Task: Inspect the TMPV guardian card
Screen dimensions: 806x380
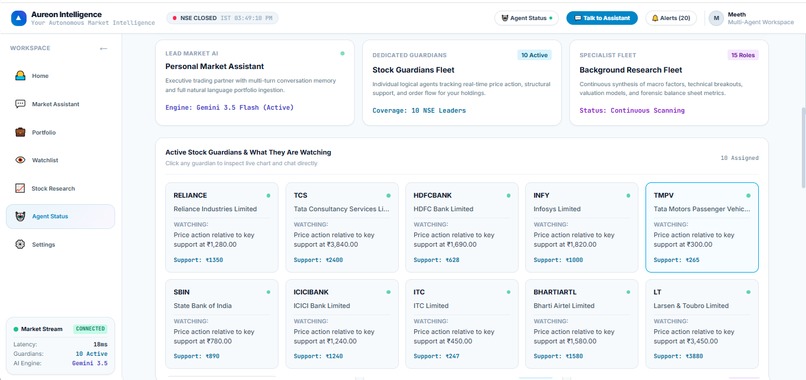Action: click(702, 227)
